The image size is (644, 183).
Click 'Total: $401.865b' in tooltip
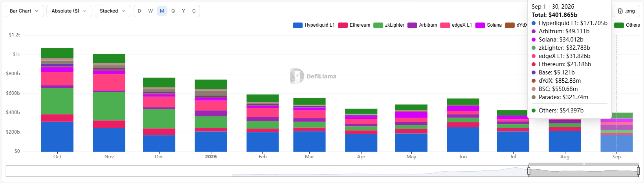click(554, 15)
